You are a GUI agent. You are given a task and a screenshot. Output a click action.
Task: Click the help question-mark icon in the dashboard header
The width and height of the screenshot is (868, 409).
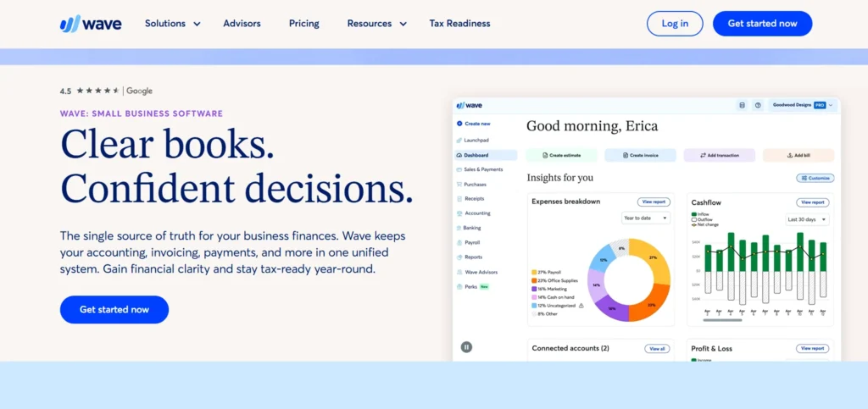758,105
